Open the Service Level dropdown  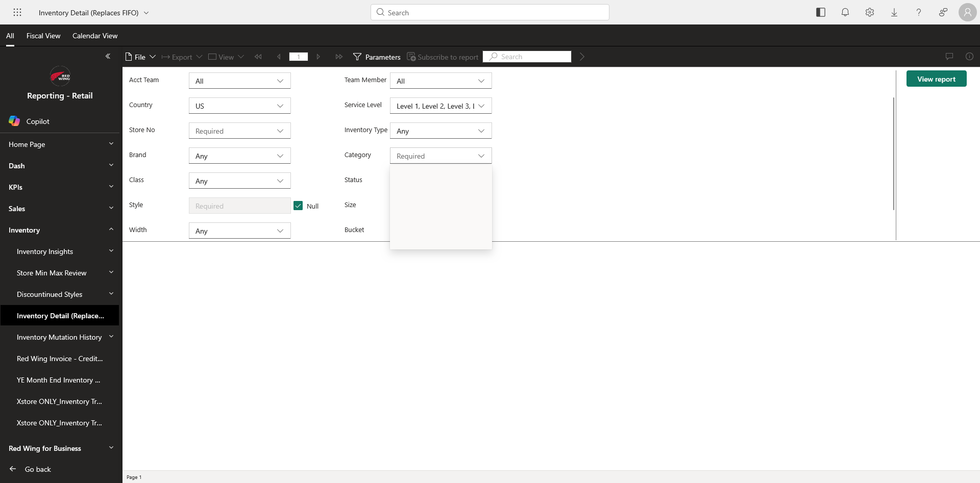tap(440, 106)
